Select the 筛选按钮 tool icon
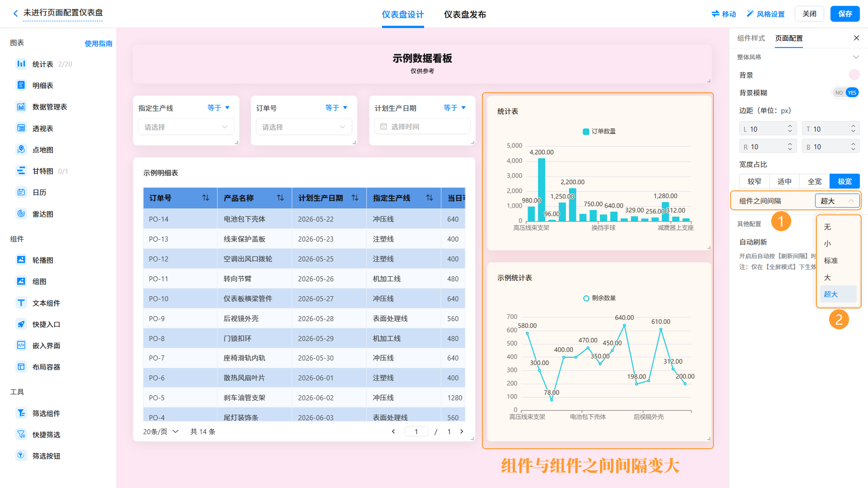This screenshot has width=868, height=488. click(x=21, y=455)
